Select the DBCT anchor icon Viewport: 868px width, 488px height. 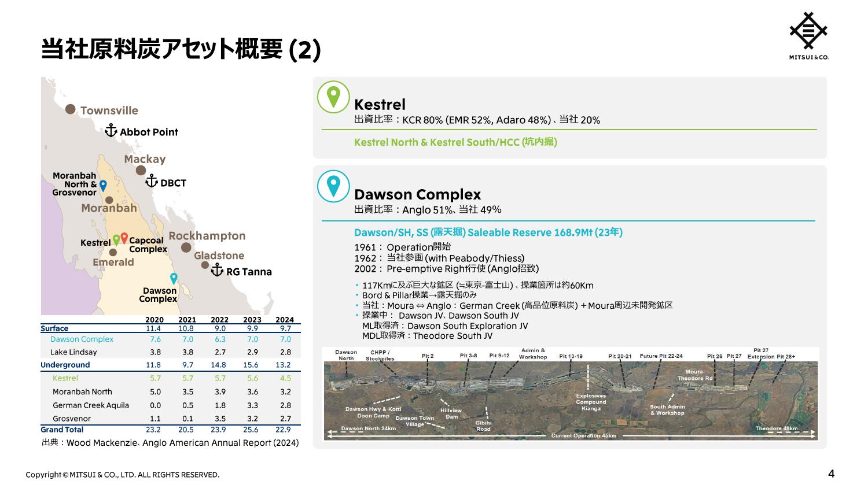[151, 182]
